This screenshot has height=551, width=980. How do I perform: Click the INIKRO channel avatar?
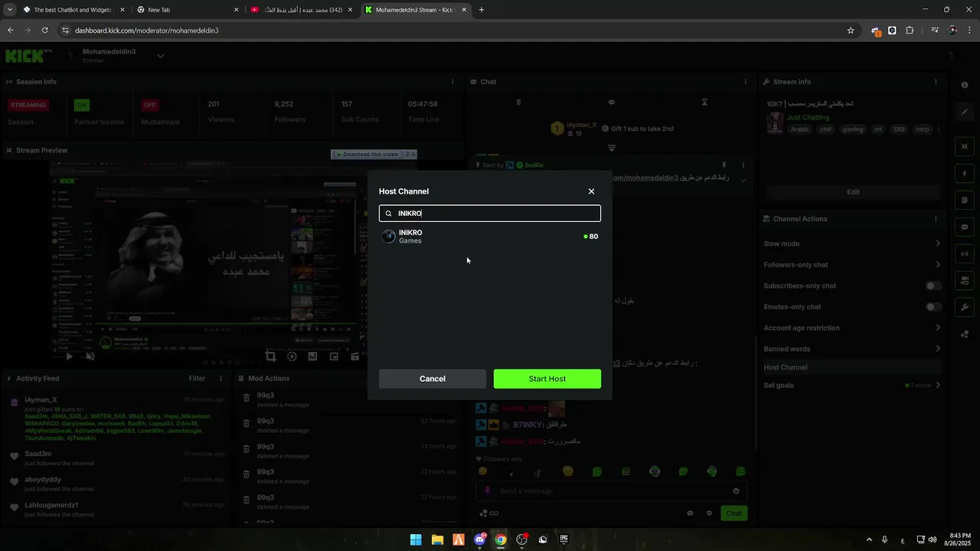click(x=389, y=236)
